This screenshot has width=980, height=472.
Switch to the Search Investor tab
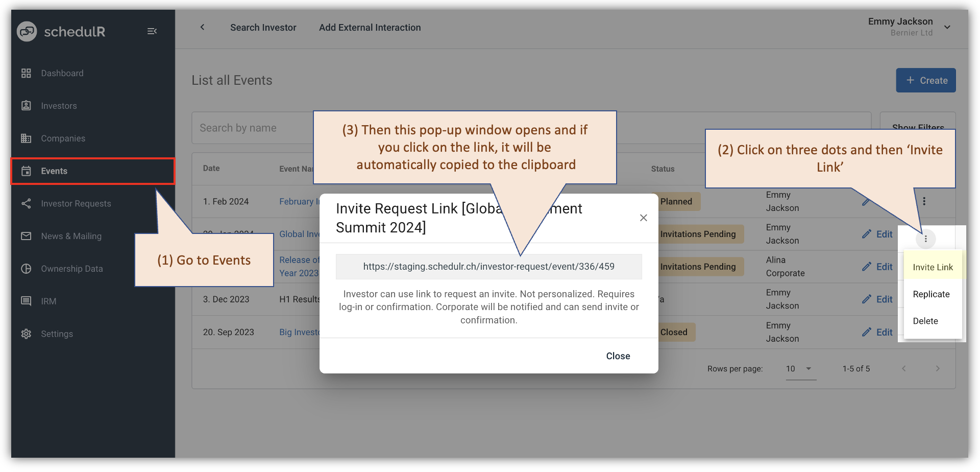[x=263, y=28]
